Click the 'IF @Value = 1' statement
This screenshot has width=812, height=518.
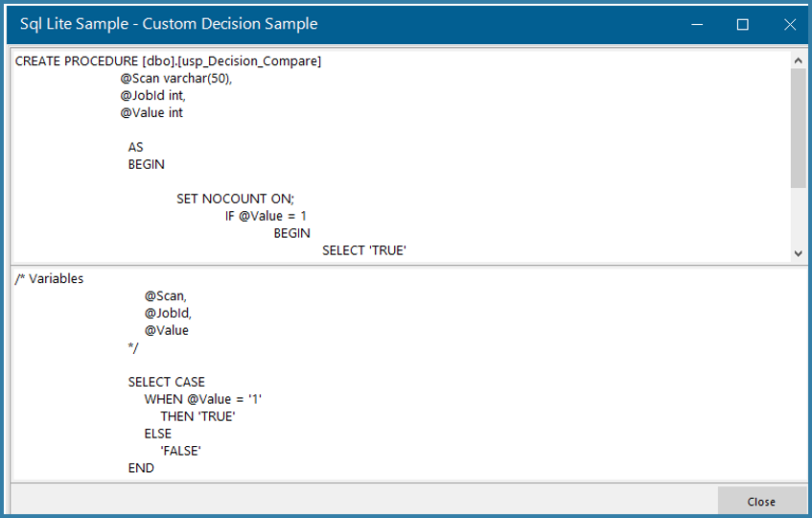(266, 217)
